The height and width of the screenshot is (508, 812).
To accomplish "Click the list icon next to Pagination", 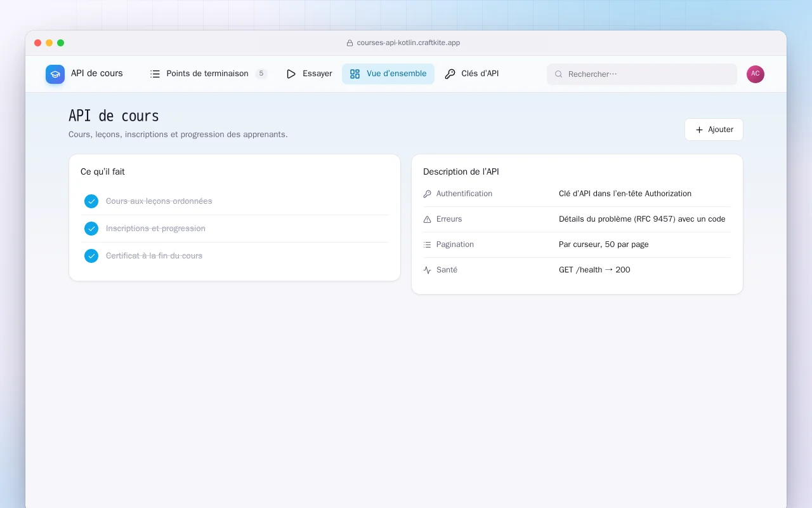I will tap(428, 244).
